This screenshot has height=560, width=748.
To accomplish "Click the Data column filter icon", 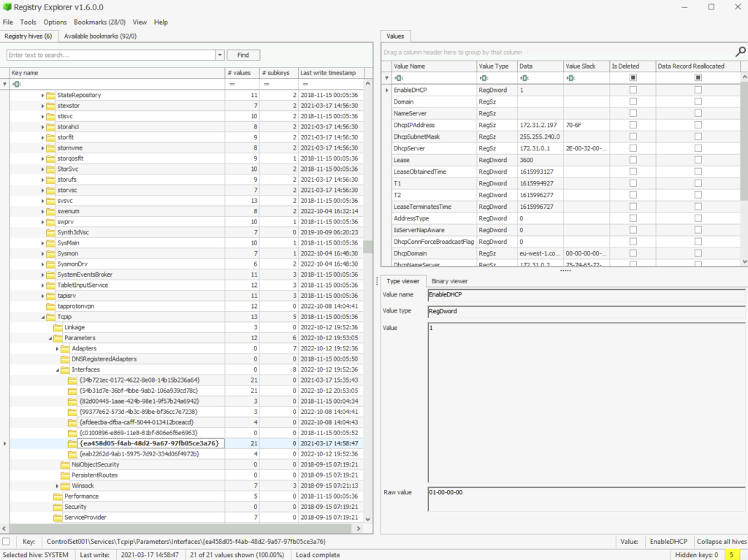I will [524, 77].
